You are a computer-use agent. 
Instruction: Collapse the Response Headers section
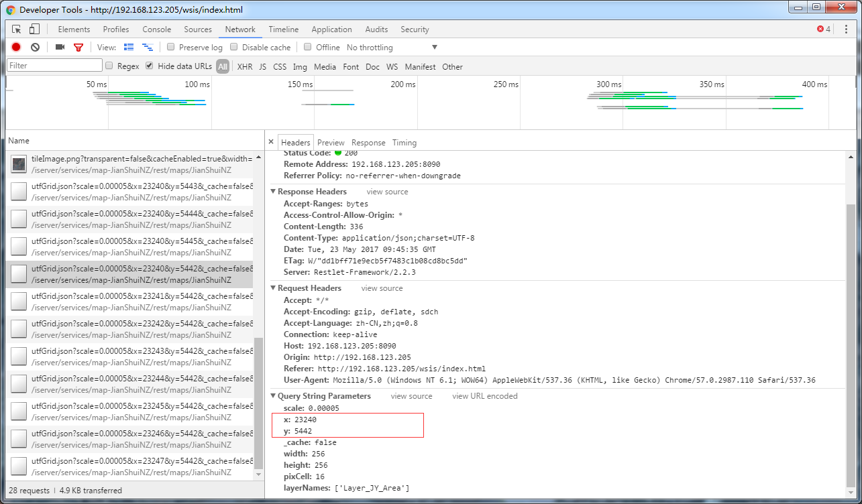pos(274,192)
